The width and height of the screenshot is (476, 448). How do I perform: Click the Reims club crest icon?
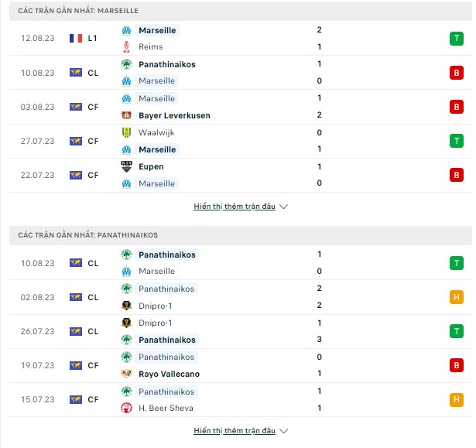pyautogui.click(x=126, y=46)
